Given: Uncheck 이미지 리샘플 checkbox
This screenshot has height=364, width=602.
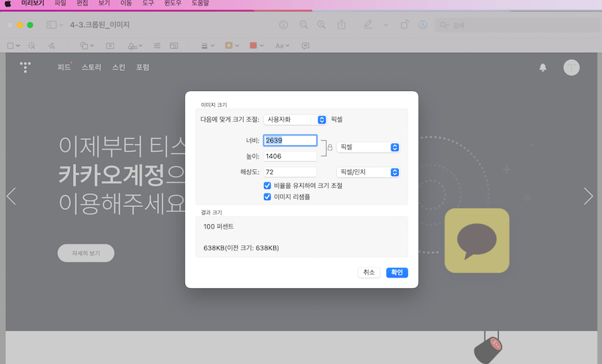Looking at the screenshot, I should 267,197.
